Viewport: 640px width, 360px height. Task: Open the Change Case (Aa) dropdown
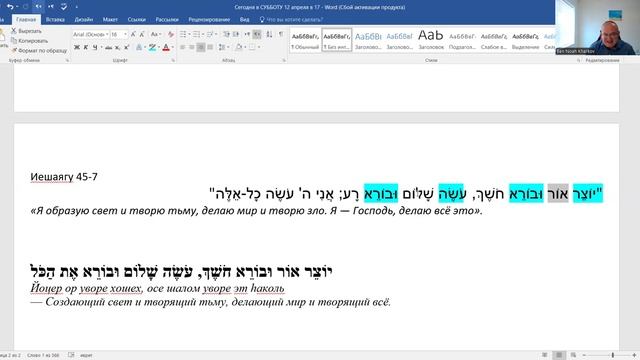(x=155, y=35)
